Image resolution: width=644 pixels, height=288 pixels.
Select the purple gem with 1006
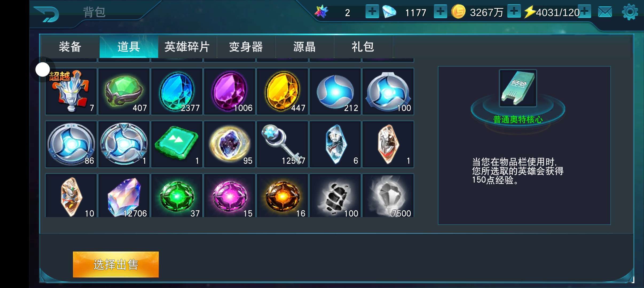(230, 91)
